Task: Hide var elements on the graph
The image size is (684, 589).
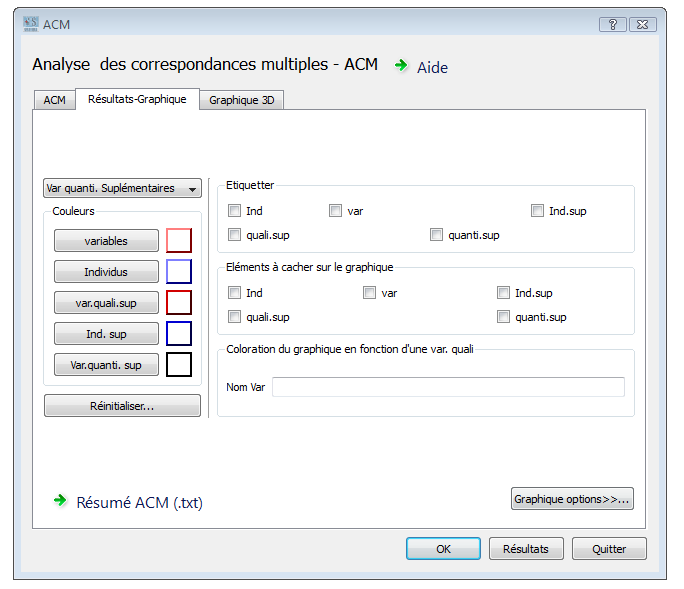Action: click(x=369, y=292)
